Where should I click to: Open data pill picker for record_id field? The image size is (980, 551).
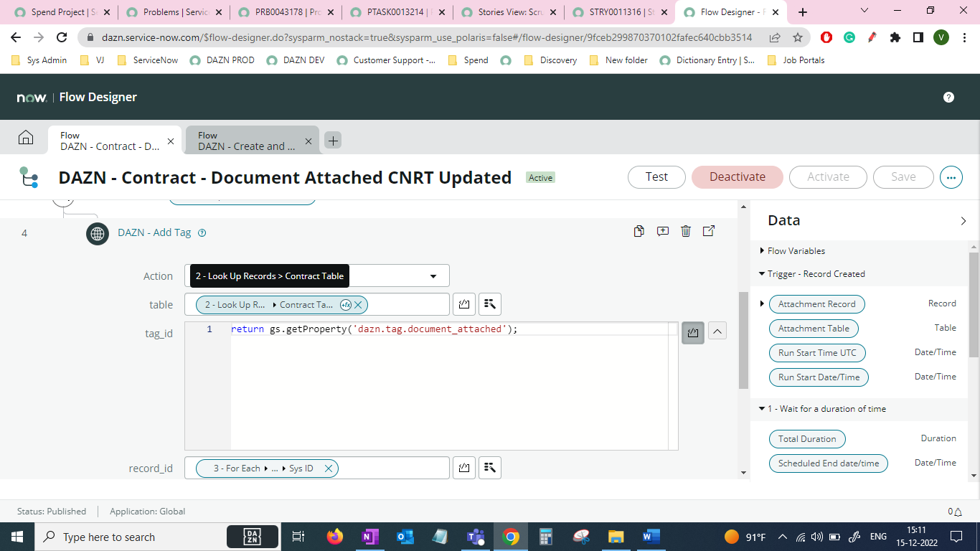490,468
